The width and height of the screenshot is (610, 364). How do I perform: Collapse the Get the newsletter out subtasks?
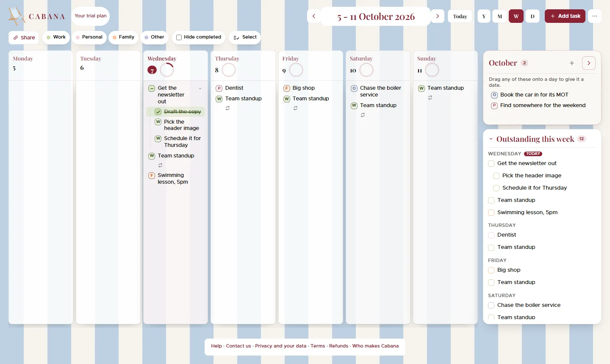200,88
